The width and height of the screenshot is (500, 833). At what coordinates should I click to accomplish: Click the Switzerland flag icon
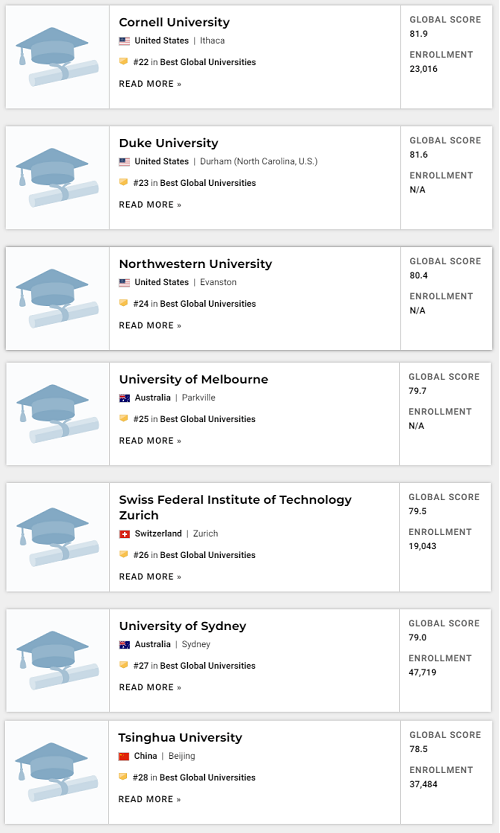[124, 534]
